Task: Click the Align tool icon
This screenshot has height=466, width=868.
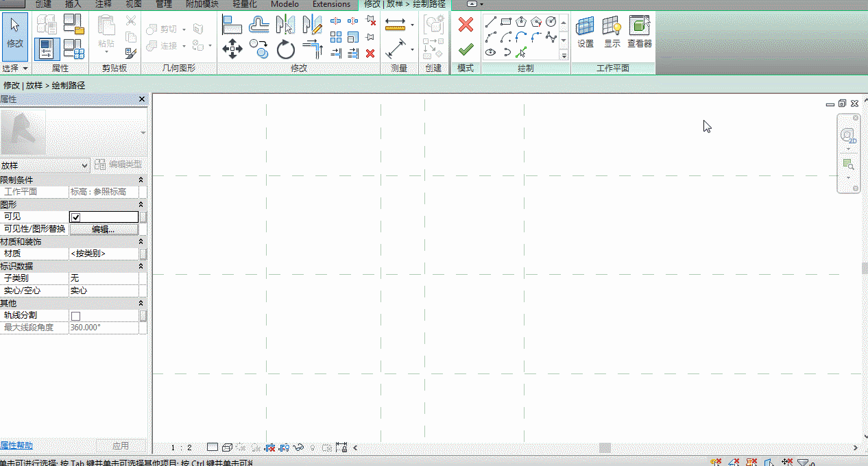Action: [x=232, y=25]
